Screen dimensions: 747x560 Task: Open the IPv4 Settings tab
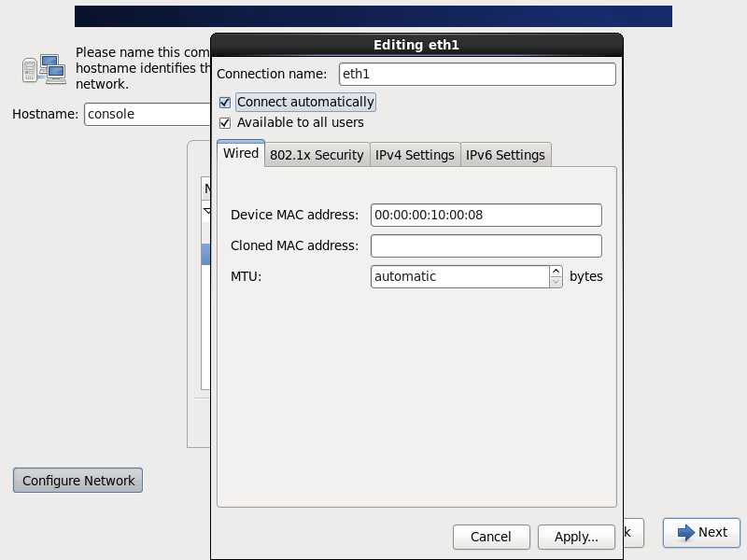tap(415, 155)
